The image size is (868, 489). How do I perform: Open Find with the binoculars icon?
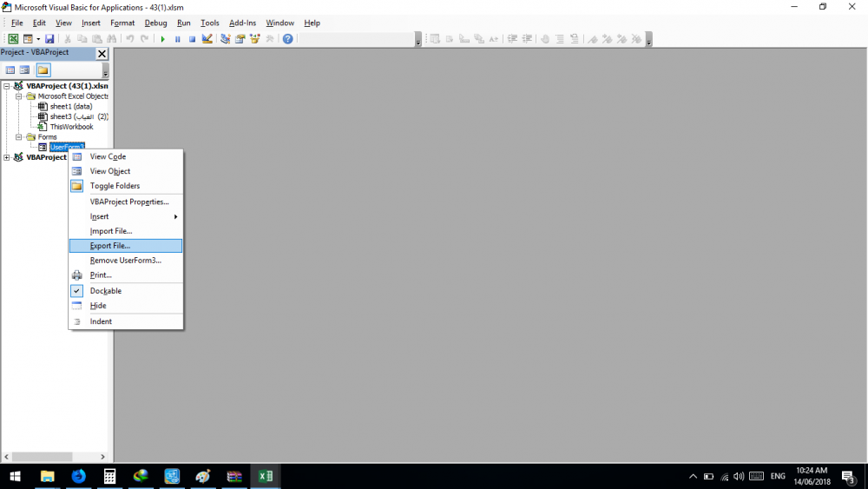[x=112, y=39]
